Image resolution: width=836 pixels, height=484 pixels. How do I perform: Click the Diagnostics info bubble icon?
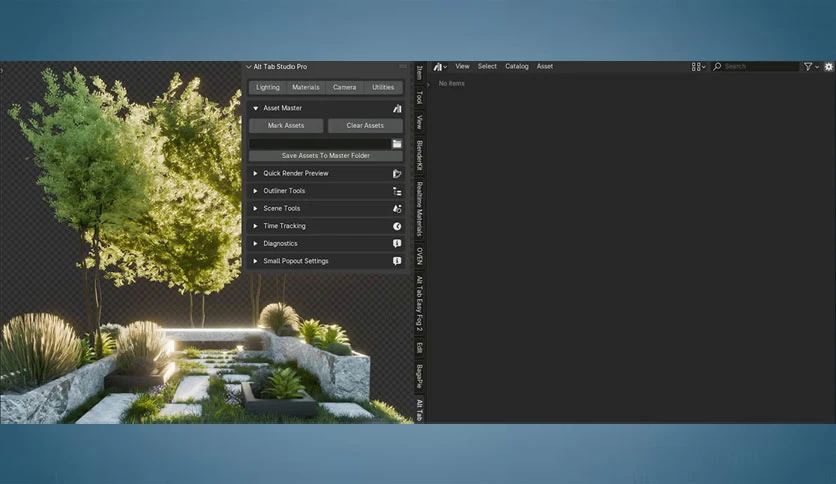coord(397,244)
